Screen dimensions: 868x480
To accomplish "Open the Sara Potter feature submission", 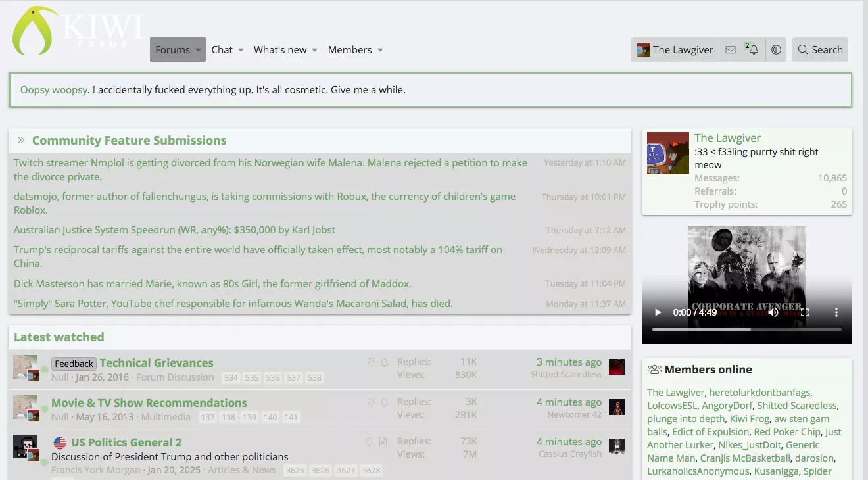I will [x=233, y=304].
